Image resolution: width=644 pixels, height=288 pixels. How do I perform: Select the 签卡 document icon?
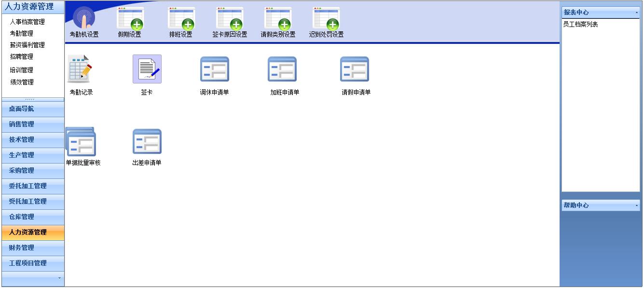click(x=147, y=69)
